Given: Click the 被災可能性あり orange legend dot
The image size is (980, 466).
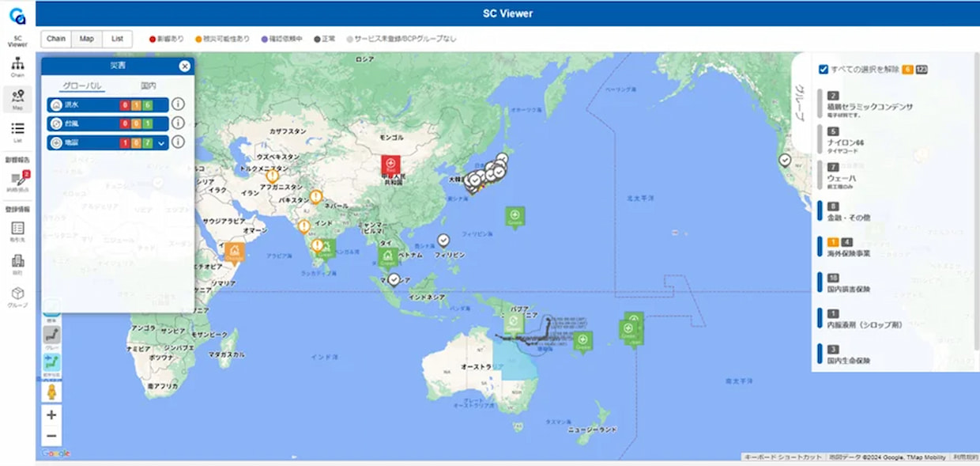Looking at the screenshot, I should [x=198, y=39].
